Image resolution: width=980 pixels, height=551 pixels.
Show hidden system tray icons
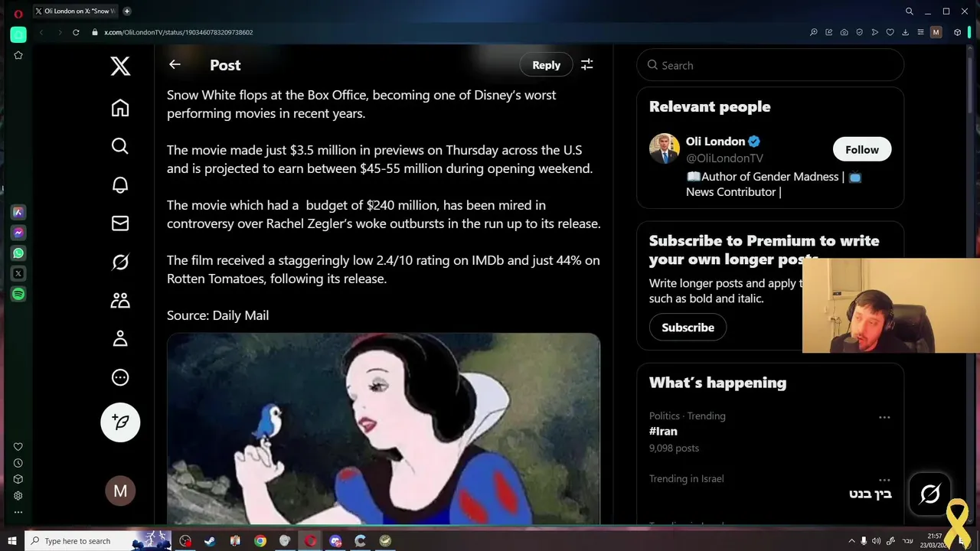[x=851, y=541]
